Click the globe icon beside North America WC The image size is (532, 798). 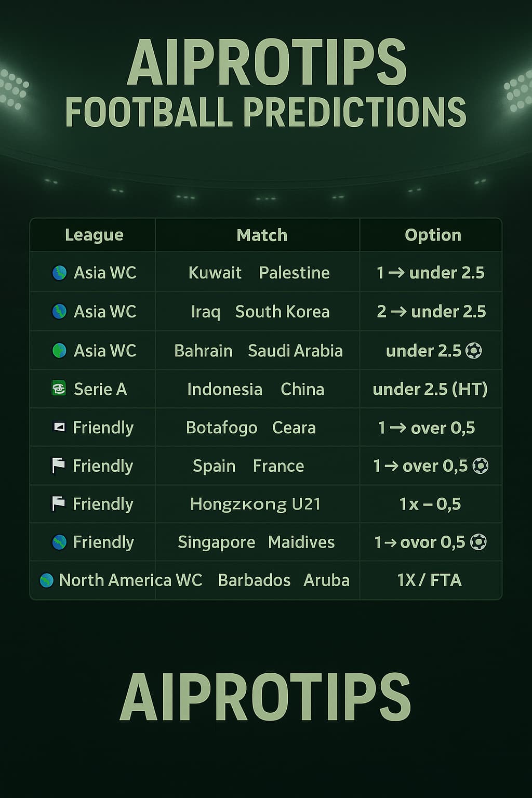point(47,580)
